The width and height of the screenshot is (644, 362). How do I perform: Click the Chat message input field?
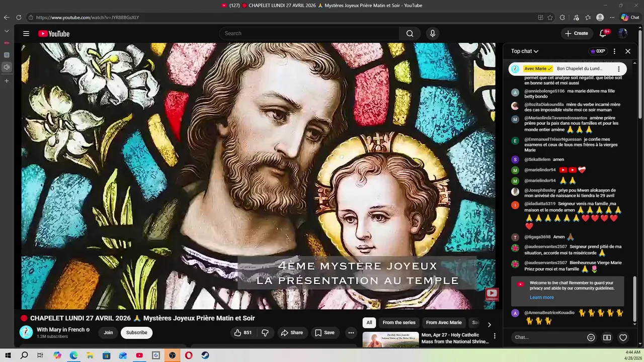point(548,338)
